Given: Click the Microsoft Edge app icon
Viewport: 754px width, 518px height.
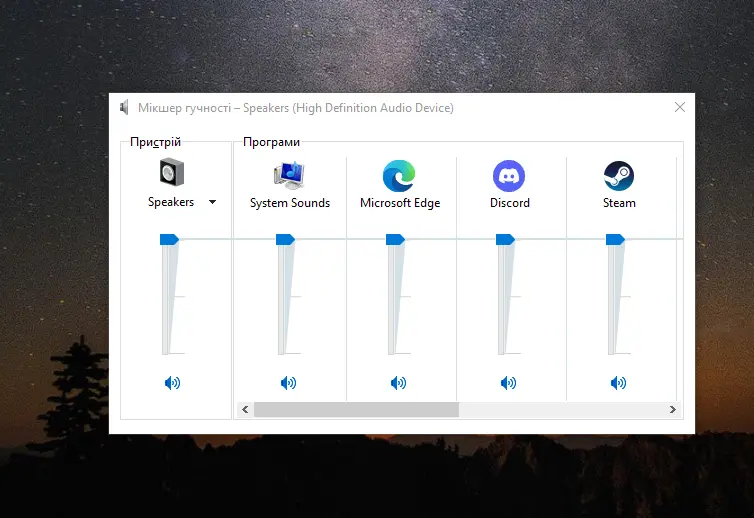Looking at the screenshot, I should tap(399, 176).
